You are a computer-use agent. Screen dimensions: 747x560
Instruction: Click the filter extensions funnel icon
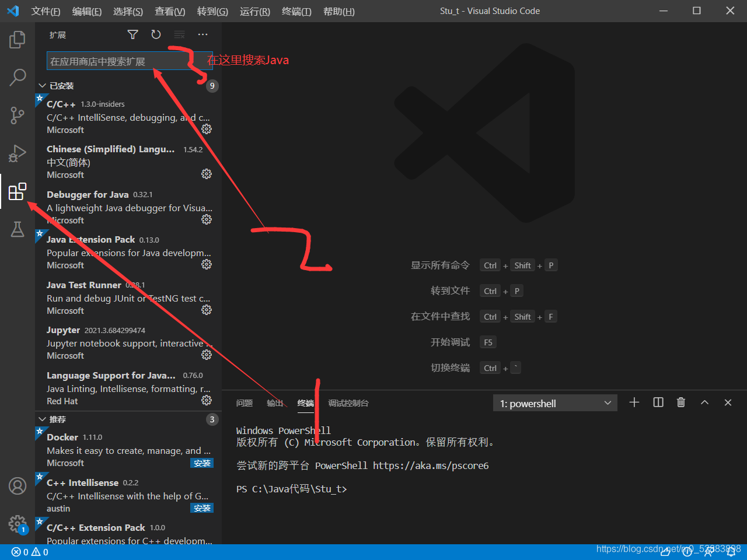tap(133, 34)
